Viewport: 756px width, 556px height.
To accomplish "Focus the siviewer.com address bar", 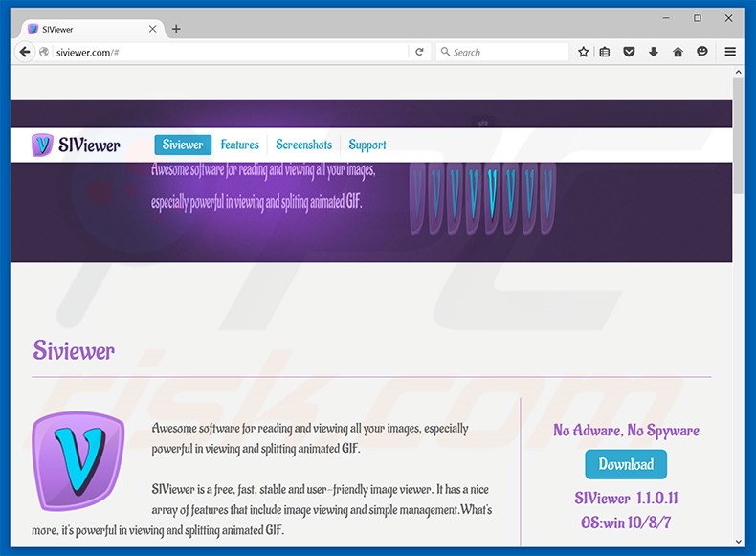I will [230, 52].
